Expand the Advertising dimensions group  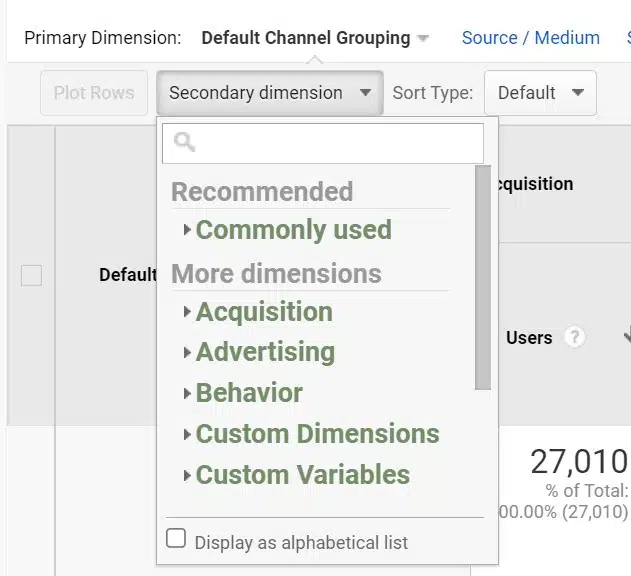pos(265,352)
